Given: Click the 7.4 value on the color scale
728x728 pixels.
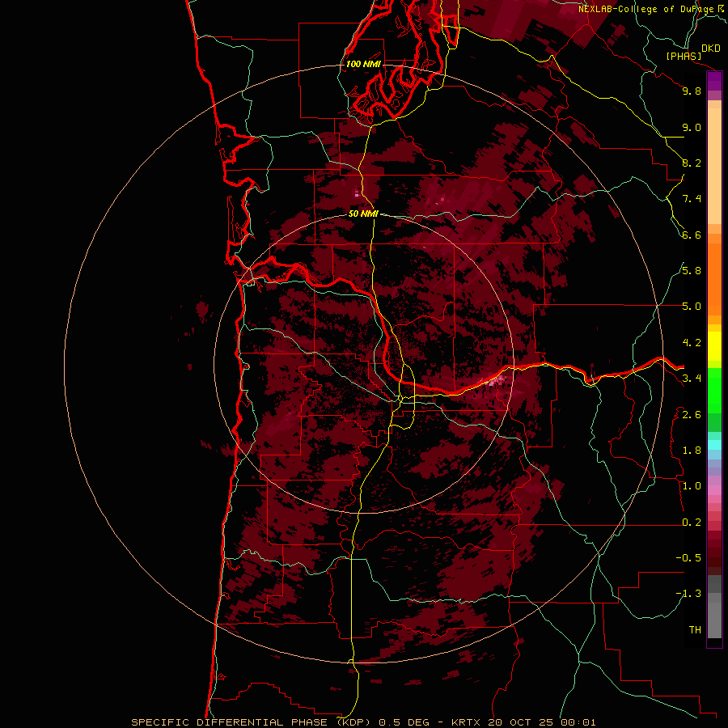Looking at the screenshot, I should pos(692,199).
